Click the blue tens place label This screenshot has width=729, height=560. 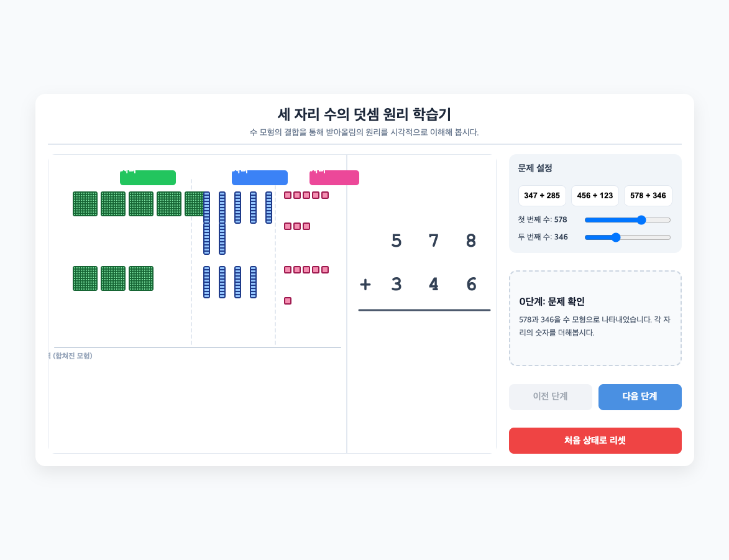(259, 178)
